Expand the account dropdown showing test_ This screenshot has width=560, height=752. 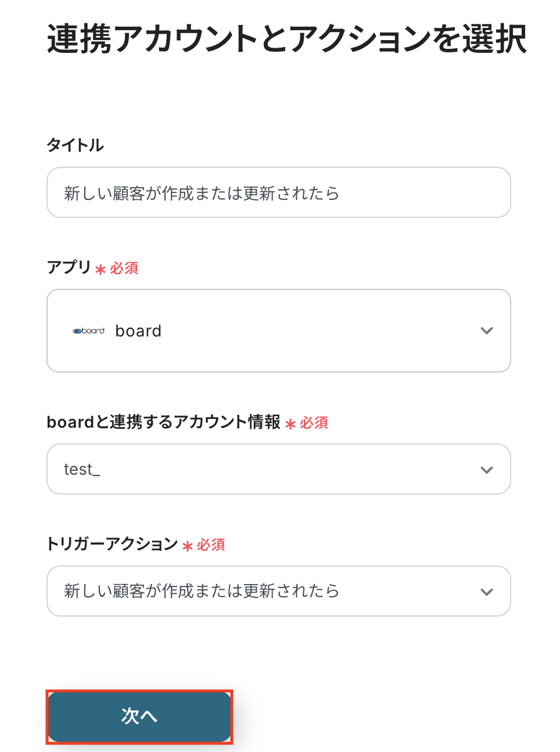(x=279, y=469)
